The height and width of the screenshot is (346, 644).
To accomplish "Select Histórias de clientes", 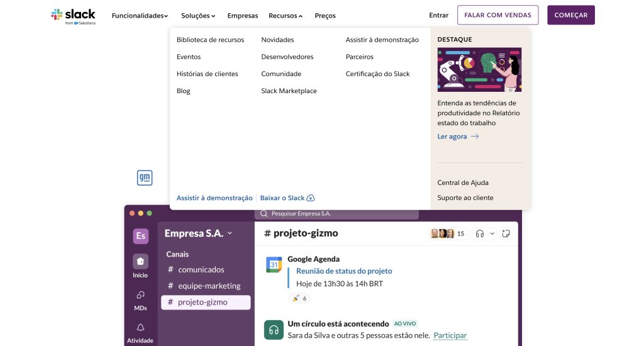I will (x=208, y=74).
